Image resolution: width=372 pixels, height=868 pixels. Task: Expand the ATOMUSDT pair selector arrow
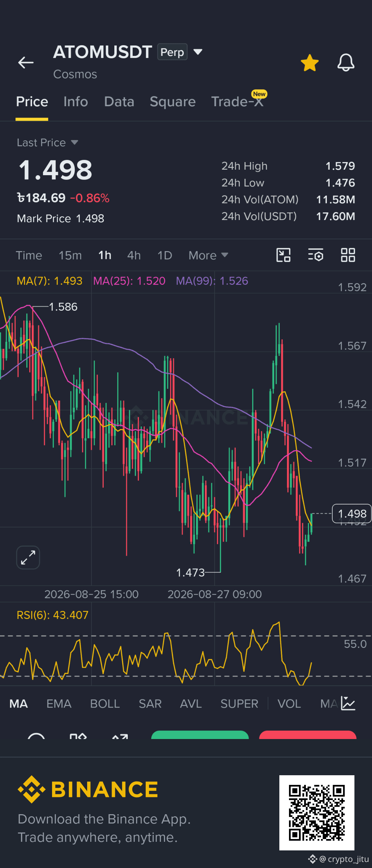pos(198,52)
